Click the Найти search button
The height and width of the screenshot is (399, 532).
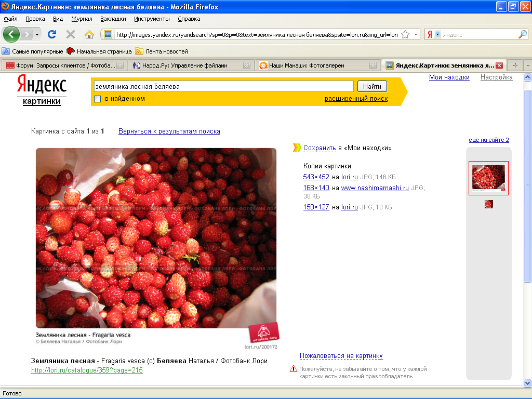[x=372, y=87]
